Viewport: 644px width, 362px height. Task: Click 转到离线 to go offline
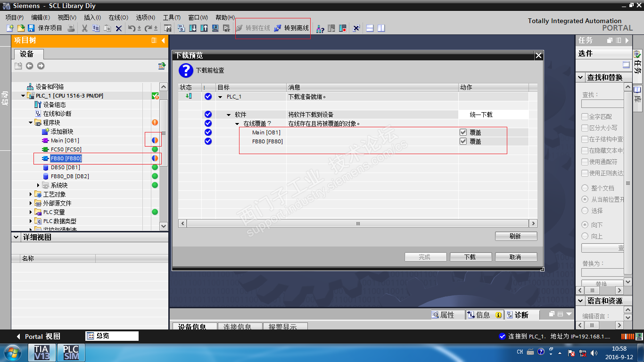(x=291, y=28)
